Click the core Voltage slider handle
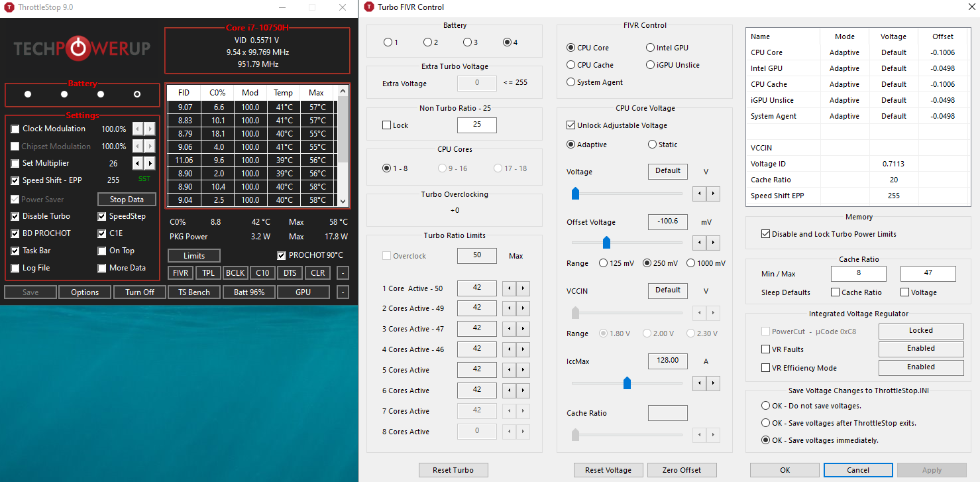This screenshot has height=482, width=980. pos(575,194)
